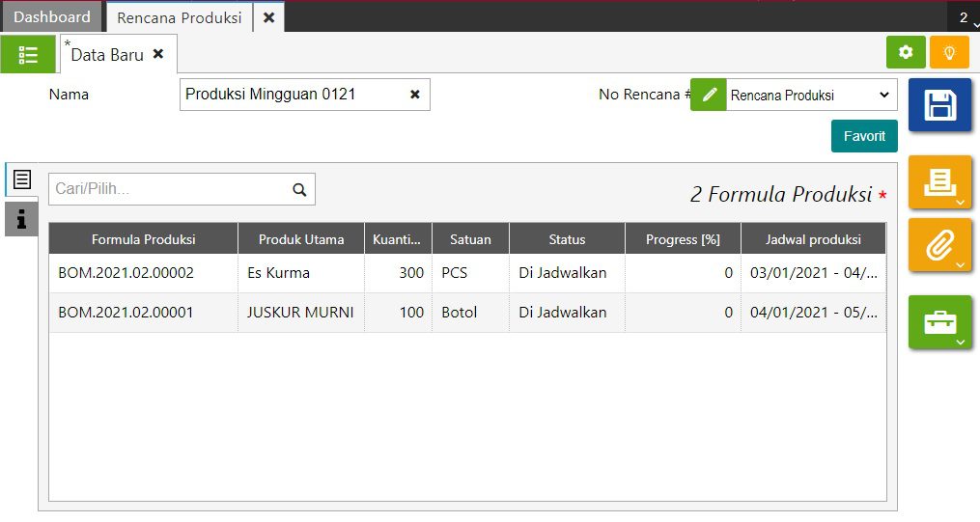Select the Rencana Produksi tab
Image resolution: width=980 pixels, height=522 pixels.
[180, 17]
